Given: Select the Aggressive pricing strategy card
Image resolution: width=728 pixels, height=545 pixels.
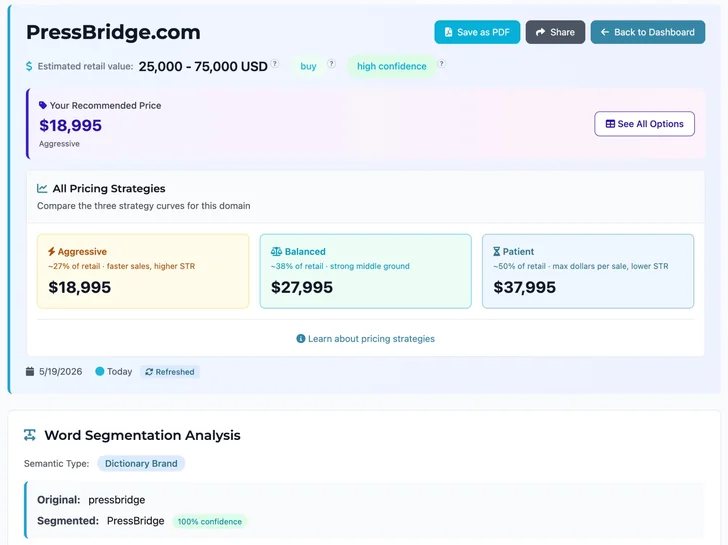Looking at the screenshot, I should 143,271.
